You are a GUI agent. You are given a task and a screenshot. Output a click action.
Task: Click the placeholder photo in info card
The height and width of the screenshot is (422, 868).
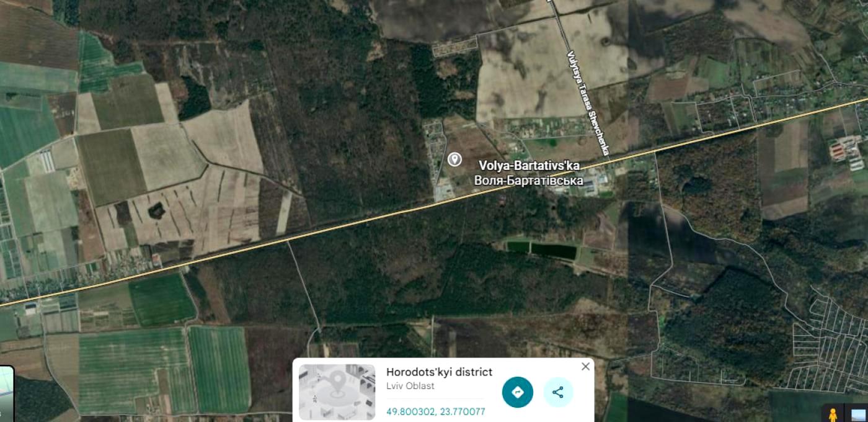pos(337,392)
